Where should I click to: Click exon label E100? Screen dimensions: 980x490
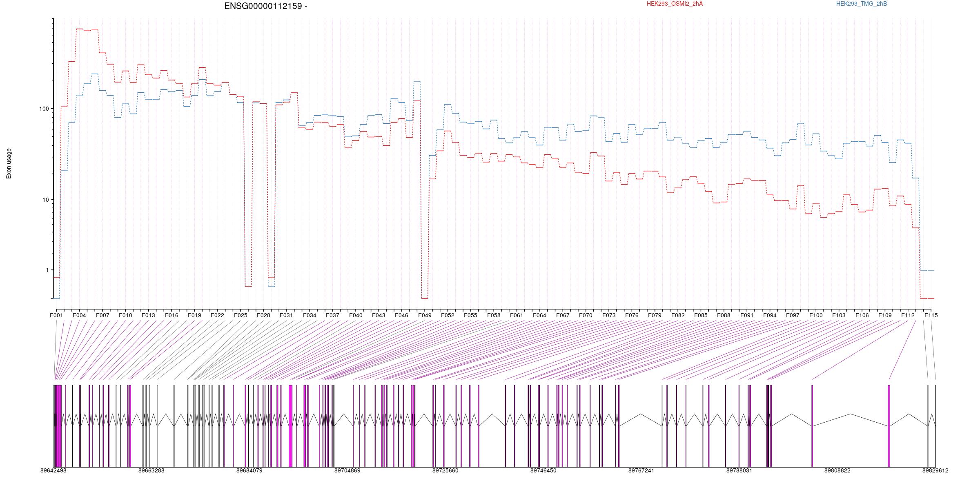click(x=816, y=315)
